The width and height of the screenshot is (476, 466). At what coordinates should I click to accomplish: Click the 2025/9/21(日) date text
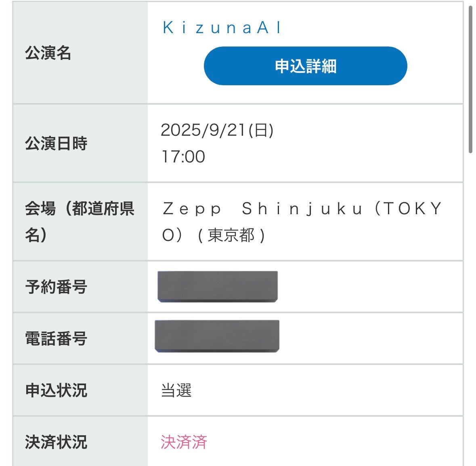[x=217, y=130]
